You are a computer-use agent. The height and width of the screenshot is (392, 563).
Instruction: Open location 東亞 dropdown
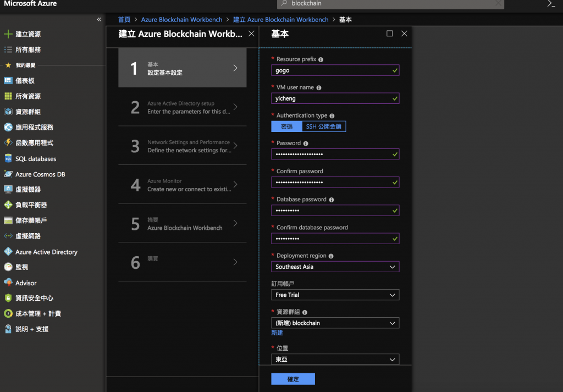[335, 359]
